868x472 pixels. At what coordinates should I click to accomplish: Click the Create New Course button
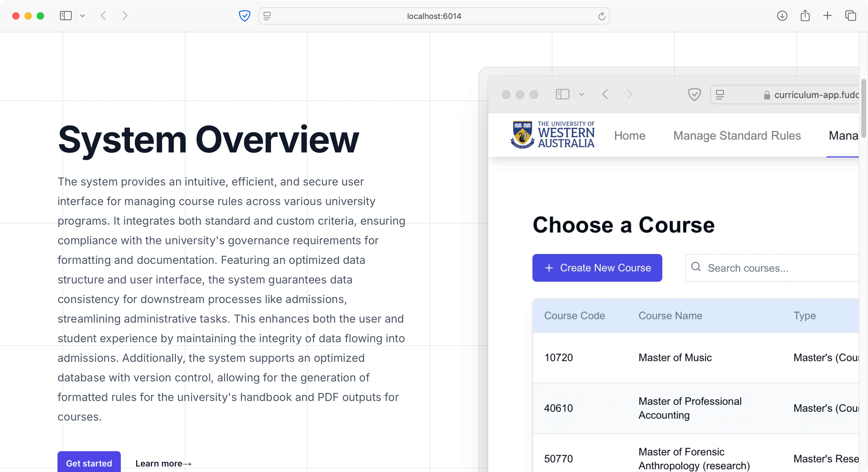597,268
